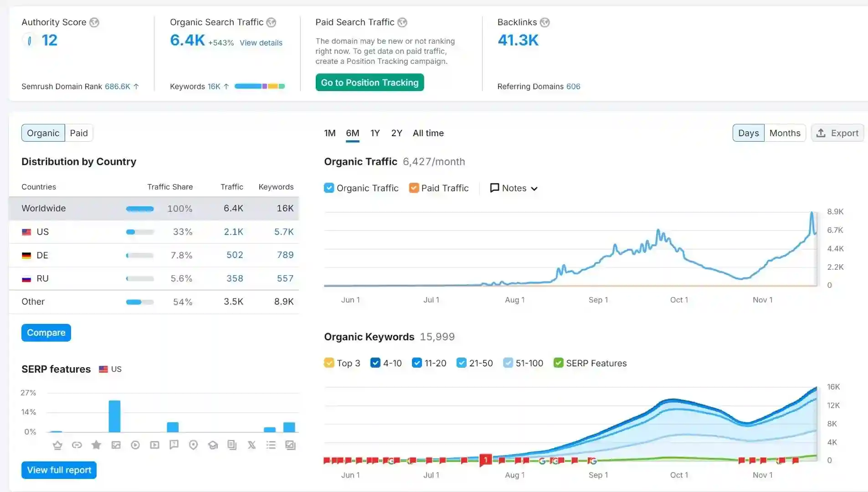Screen dimensions: 868x492
Task: Click the red numbered note marker on timeline
Action: [486, 460]
